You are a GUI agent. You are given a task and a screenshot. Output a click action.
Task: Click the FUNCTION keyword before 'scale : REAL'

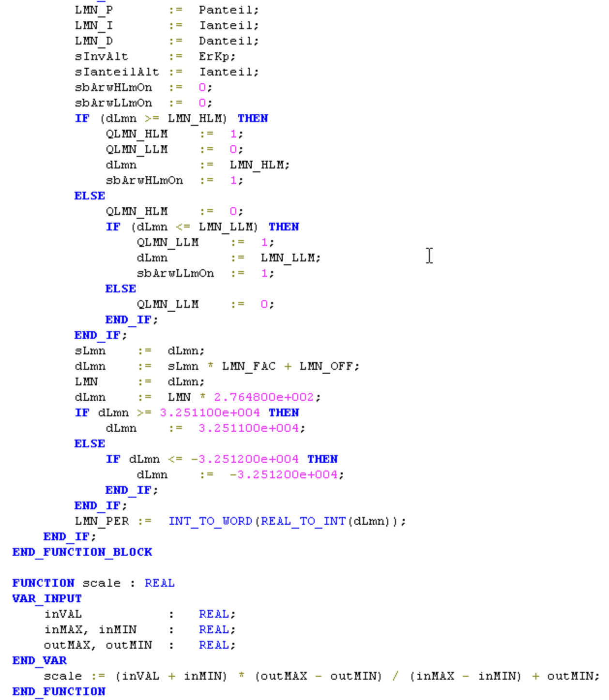44,583
